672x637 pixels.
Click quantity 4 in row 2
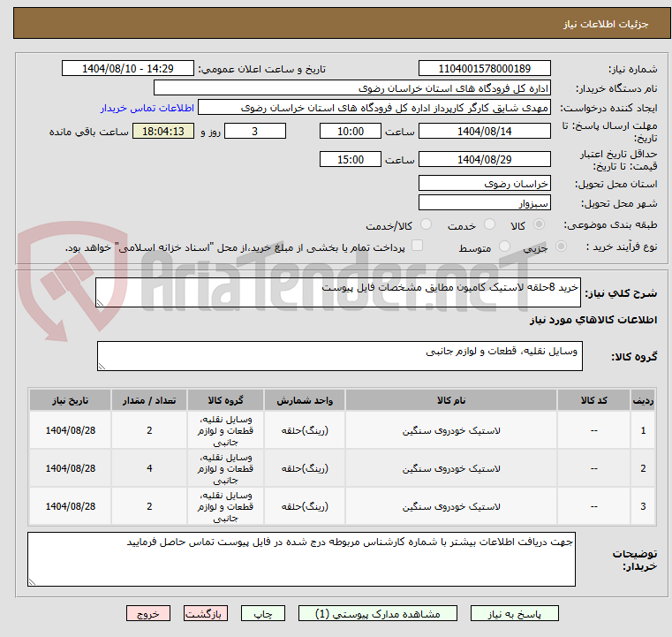tap(149, 468)
